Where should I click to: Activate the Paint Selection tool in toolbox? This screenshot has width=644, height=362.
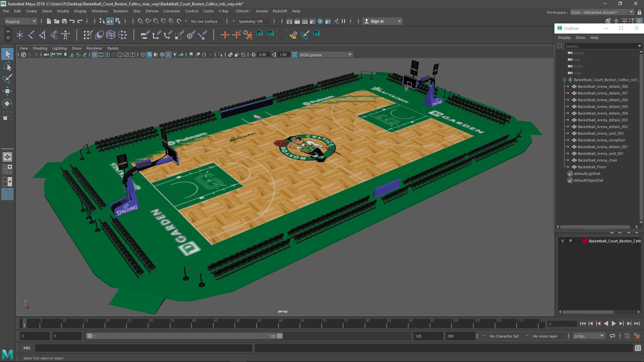[x=7, y=79]
